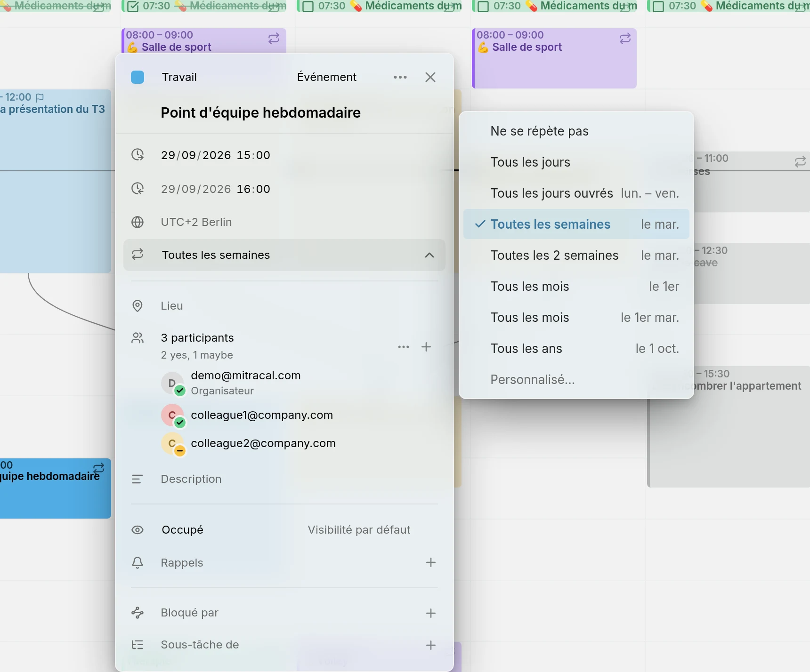Screen dimensions: 810x672
Task: Open the blue Point d'équipe hebdomadaire calendar event
Action: tap(55, 488)
